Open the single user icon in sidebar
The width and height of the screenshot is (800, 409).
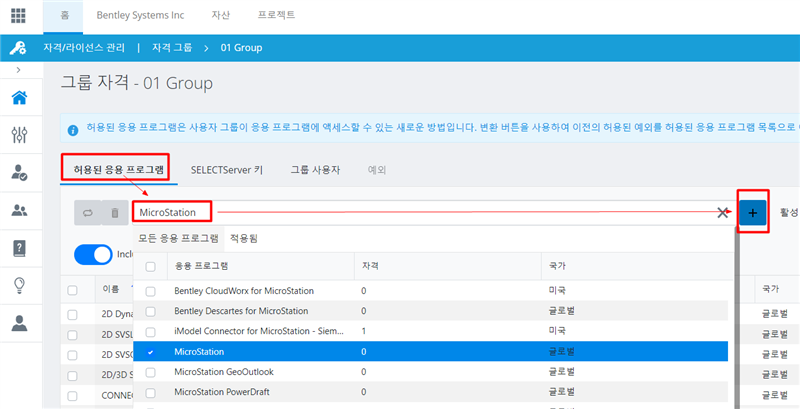19,323
